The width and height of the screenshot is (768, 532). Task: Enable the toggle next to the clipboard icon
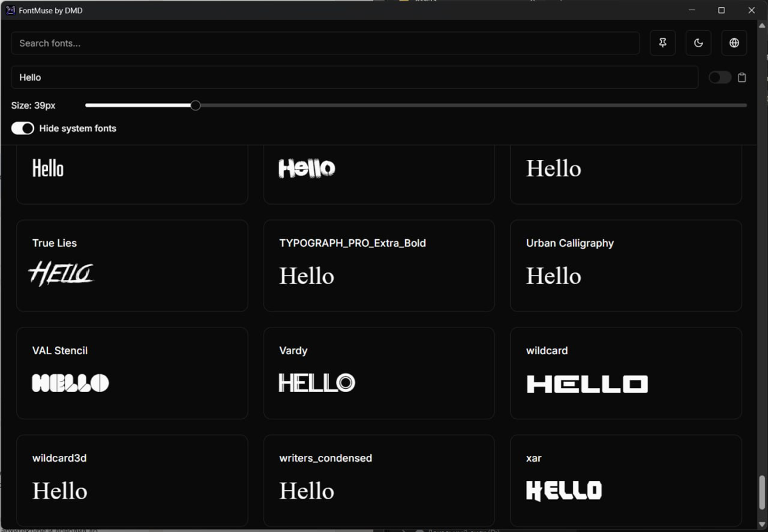coord(719,77)
